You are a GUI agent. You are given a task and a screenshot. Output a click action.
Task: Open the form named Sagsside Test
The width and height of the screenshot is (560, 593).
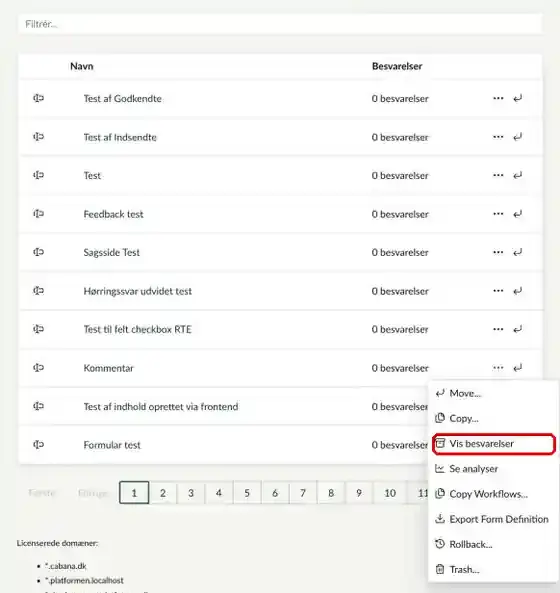[112, 252]
